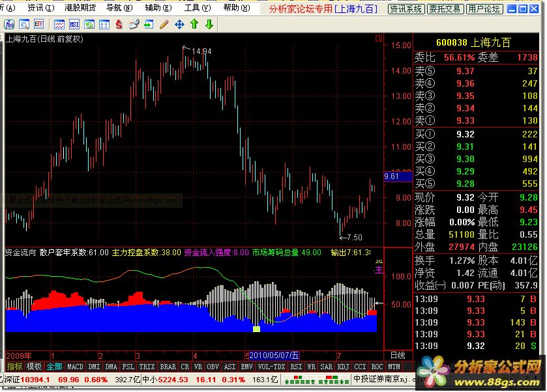Select the RSI indicator tab in bottom row
This screenshot has height=392, width=547.
[x=296, y=367]
